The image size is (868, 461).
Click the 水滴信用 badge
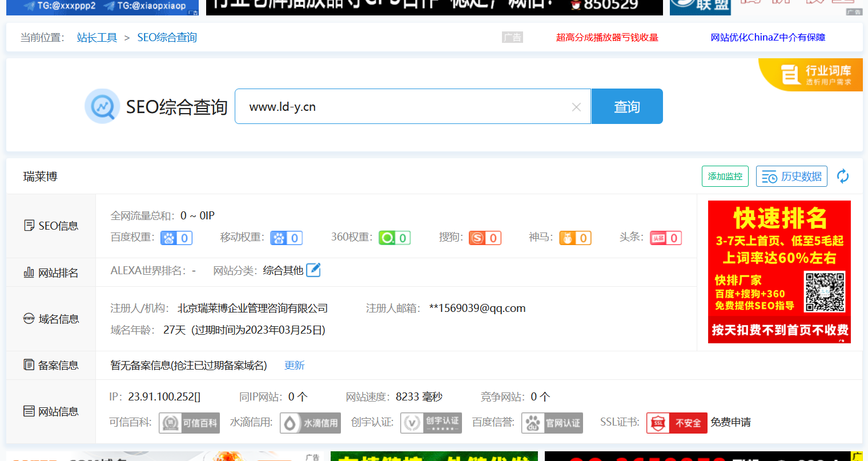coord(310,423)
